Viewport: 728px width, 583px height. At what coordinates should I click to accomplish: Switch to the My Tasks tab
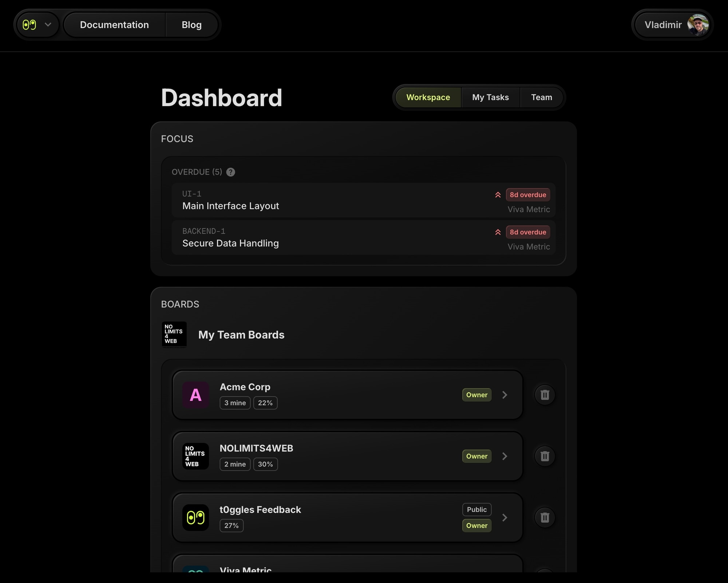490,97
